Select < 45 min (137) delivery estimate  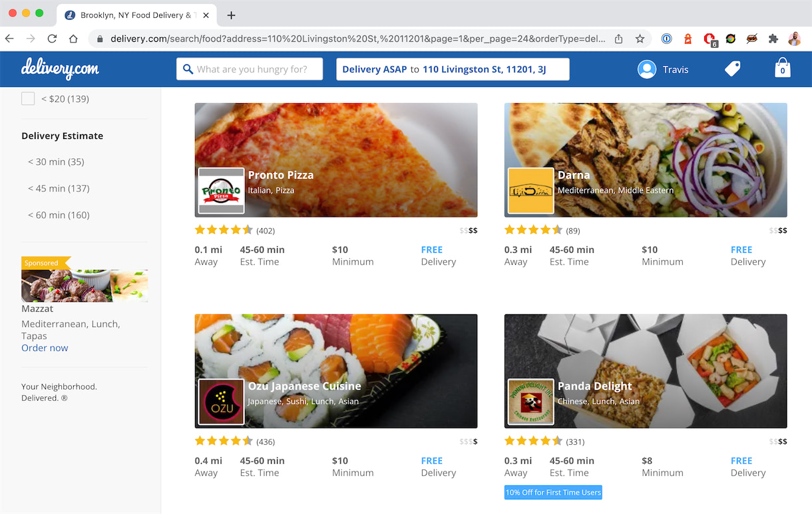tap(59, 188)
